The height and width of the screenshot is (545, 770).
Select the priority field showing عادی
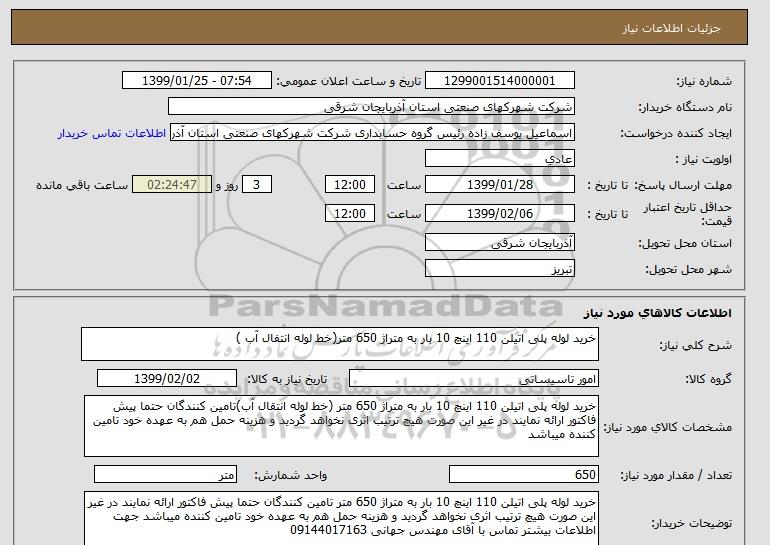(x=499, y=159)
